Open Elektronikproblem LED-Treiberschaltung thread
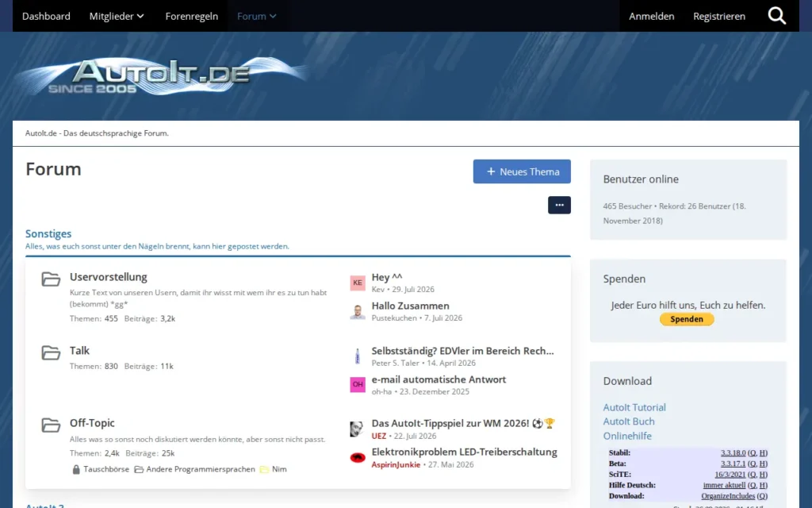The image size is (812, 508). (464, 452)
